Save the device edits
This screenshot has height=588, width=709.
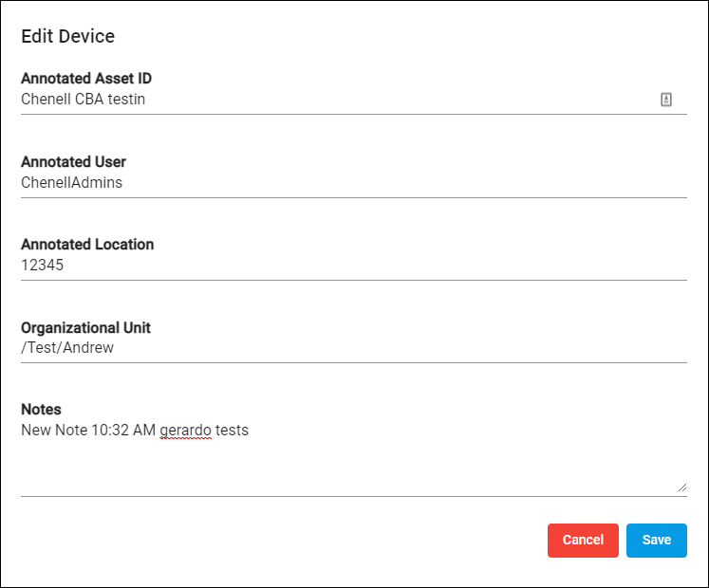tap(657, 540)
